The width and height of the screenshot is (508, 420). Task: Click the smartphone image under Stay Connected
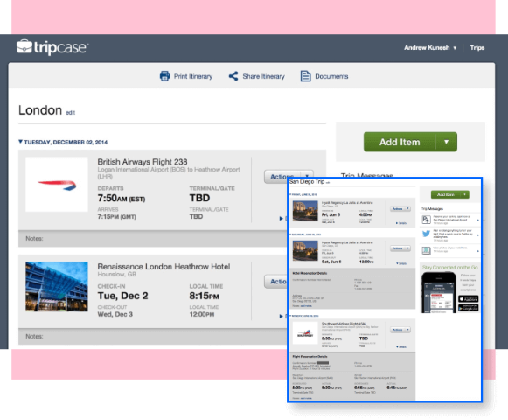(439, 293)
